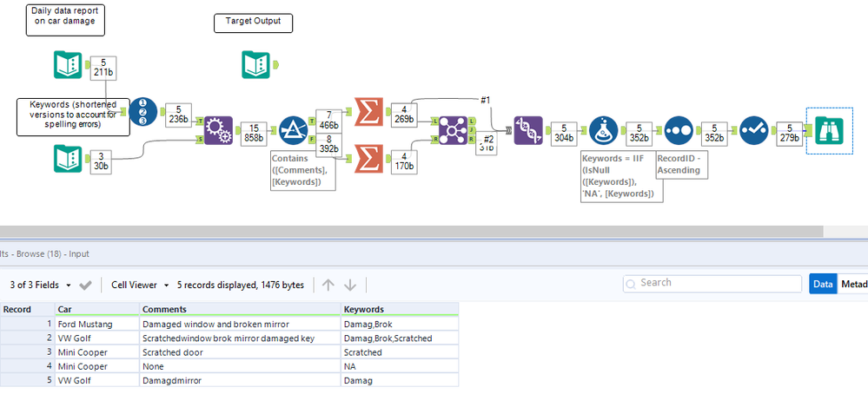Click the '#1' connection label

[485, 100]
